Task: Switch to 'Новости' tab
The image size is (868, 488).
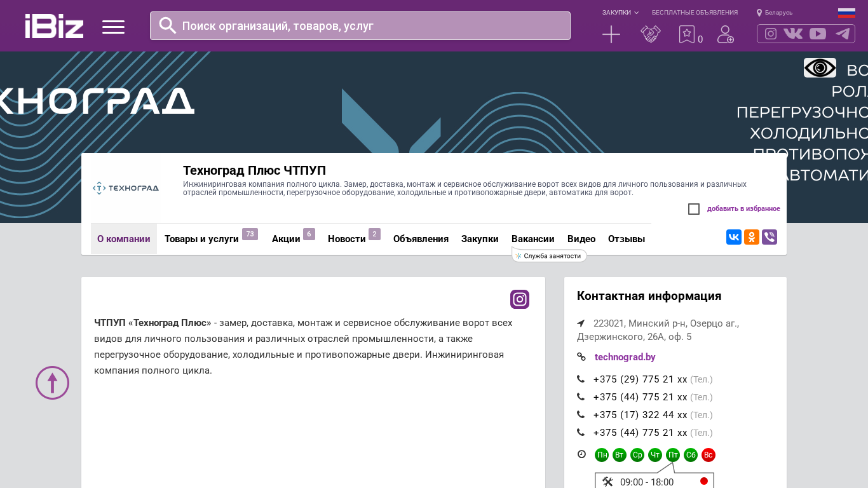Action: point(347,239)
